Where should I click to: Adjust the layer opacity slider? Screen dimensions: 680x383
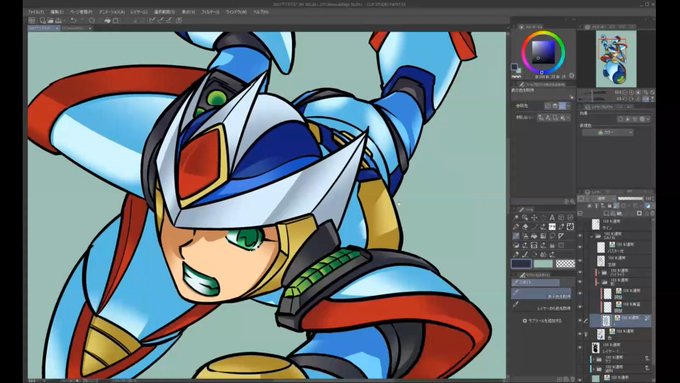631,198
